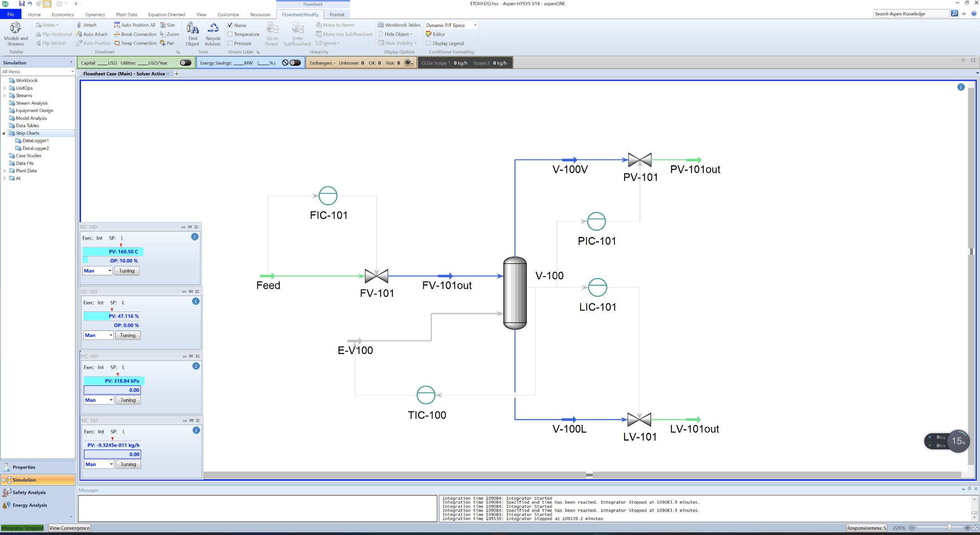Screen dimensions: 980x535
Task: Open the Home ribbon tab
Action: click(x=34, y=15)
